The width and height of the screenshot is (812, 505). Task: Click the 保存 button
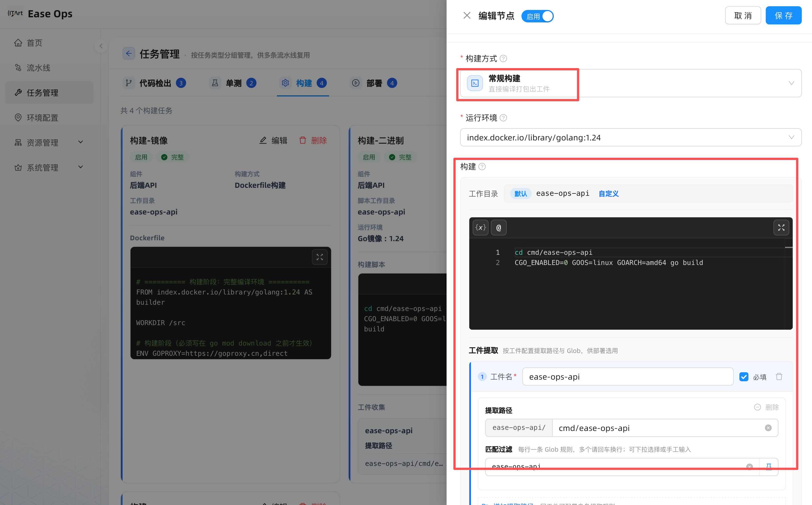(783, 15)
